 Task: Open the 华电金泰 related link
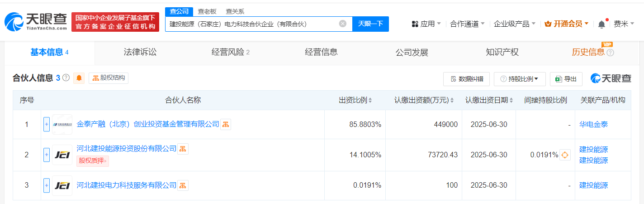tap(594, 124)
